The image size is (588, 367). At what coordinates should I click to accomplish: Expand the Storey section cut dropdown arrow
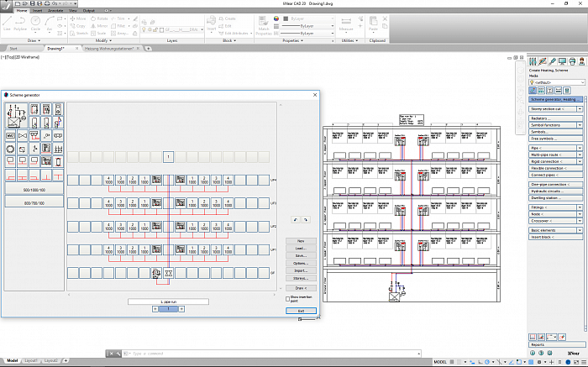coord(580,108)
